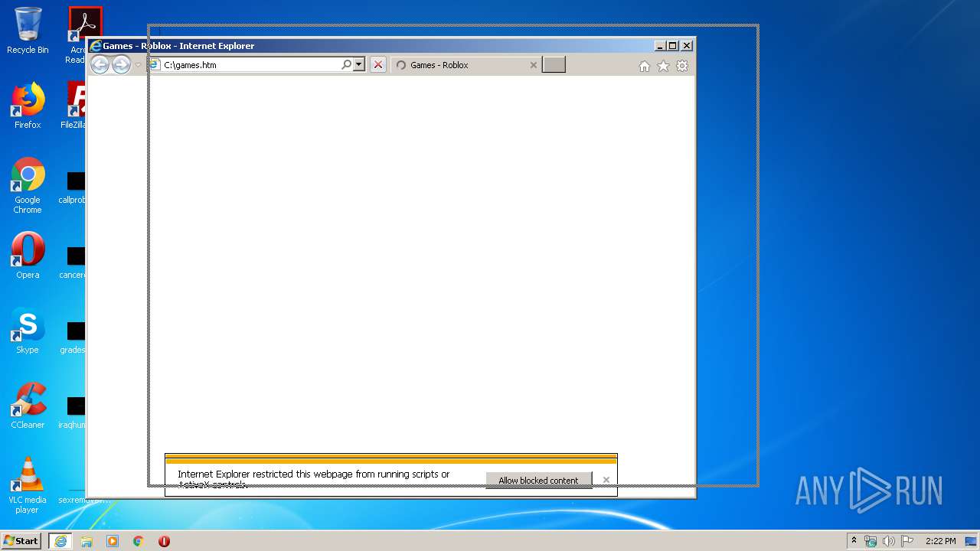
Task: Launch Opera browser desktop shortcut
Action: [28, 256]
